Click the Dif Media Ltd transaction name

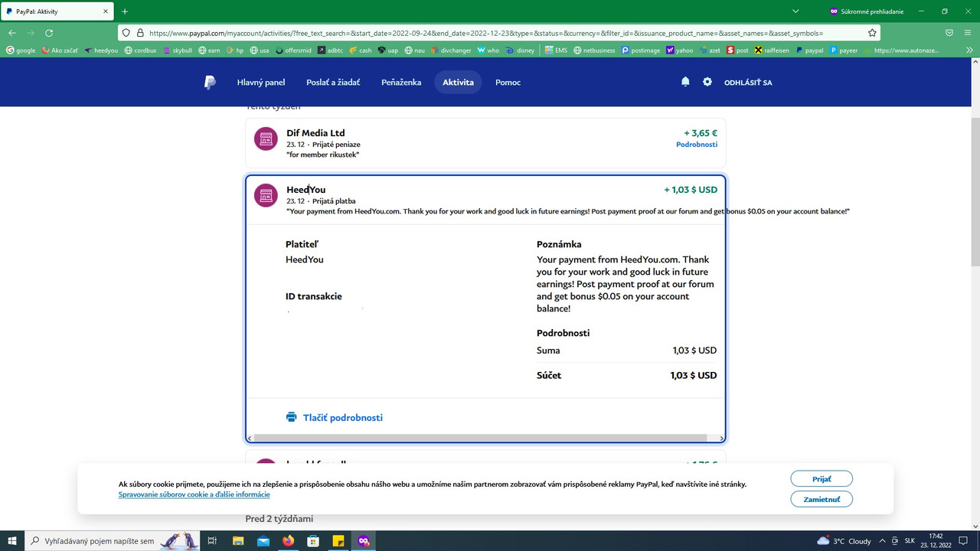pyautogui.click(x=315, y=133)
